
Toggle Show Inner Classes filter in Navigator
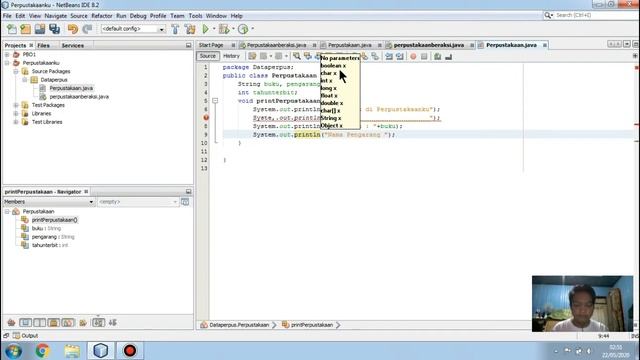68,322
